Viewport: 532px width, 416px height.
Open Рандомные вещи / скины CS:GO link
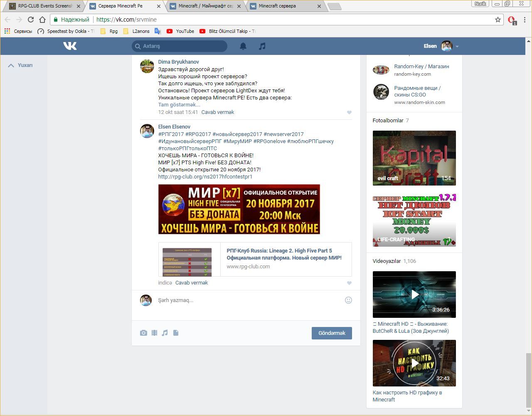click(417, 92)
